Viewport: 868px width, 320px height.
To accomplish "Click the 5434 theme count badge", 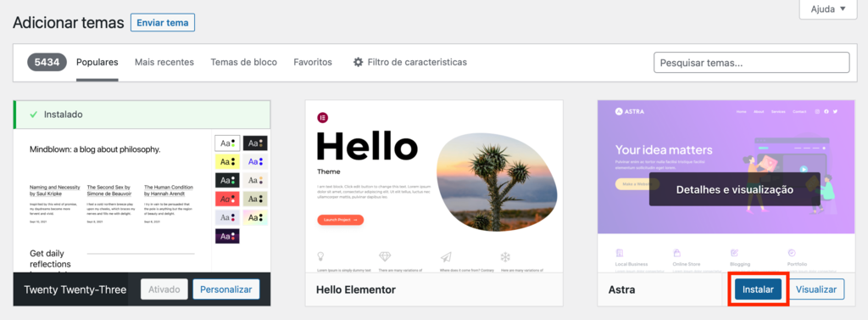I will pos(47,62).
